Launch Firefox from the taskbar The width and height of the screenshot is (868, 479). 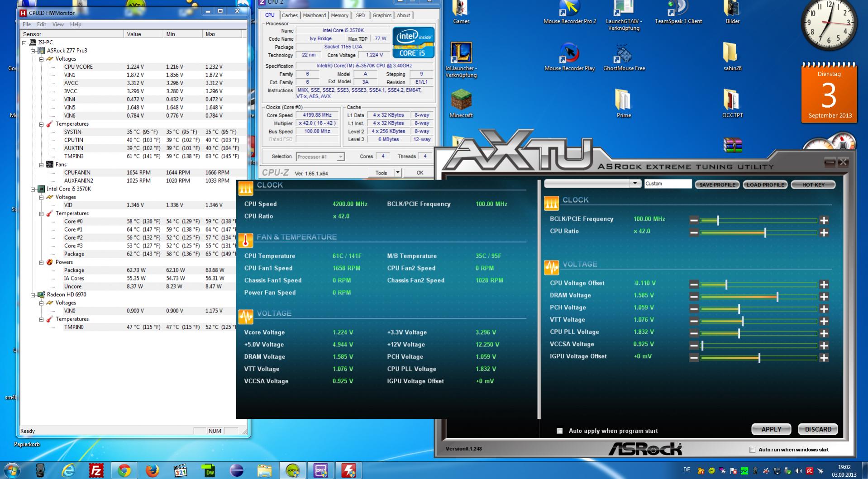click(152, 470)
